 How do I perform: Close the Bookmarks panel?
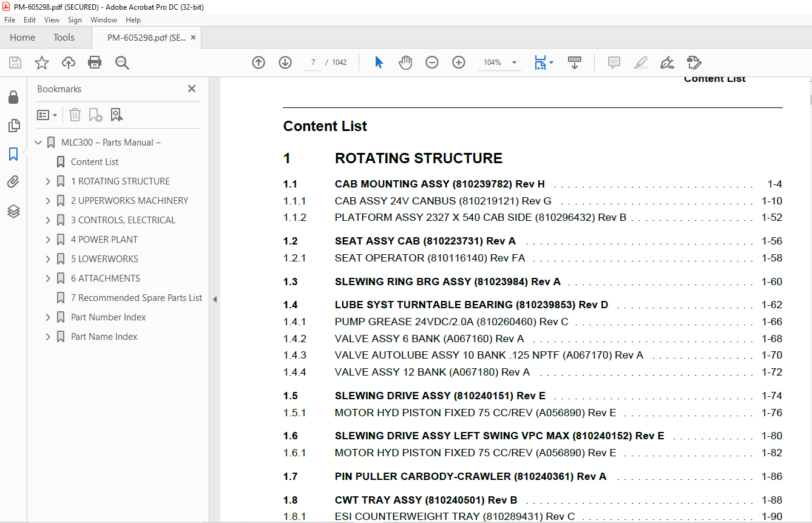[192, 89]
